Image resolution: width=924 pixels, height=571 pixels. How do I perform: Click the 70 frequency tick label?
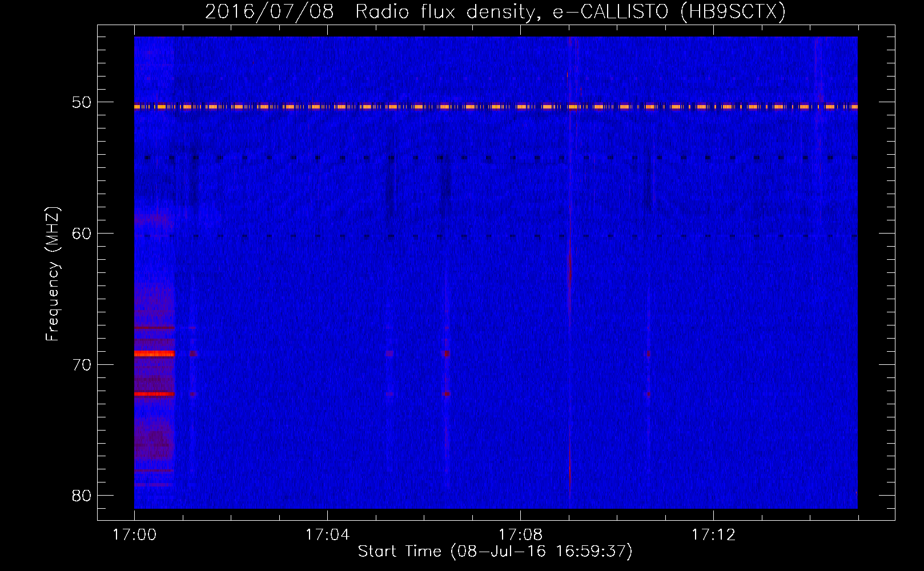(x=82, y=364)
